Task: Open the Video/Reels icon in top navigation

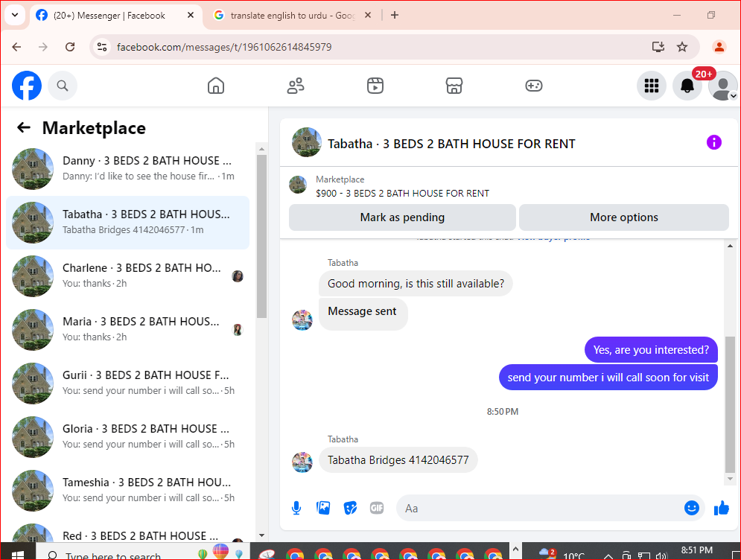Action: (x=375, y=86)
